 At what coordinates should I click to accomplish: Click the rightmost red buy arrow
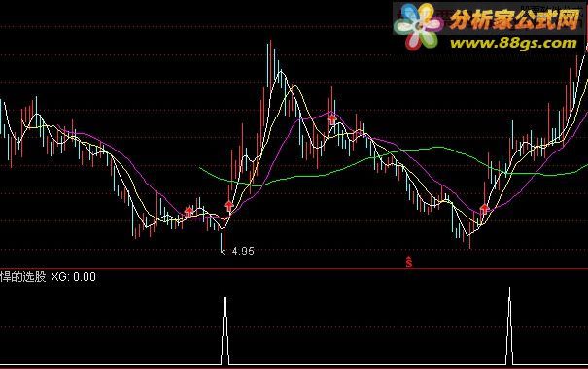485,208
